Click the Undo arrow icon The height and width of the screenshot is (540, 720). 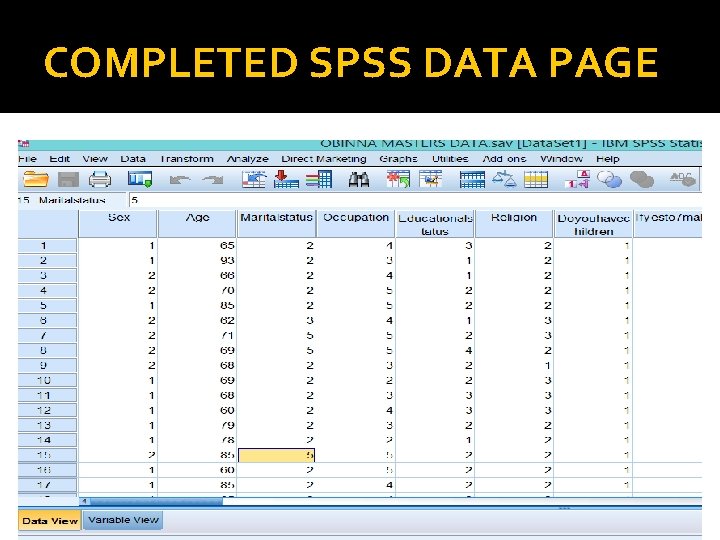coord(180,180)
